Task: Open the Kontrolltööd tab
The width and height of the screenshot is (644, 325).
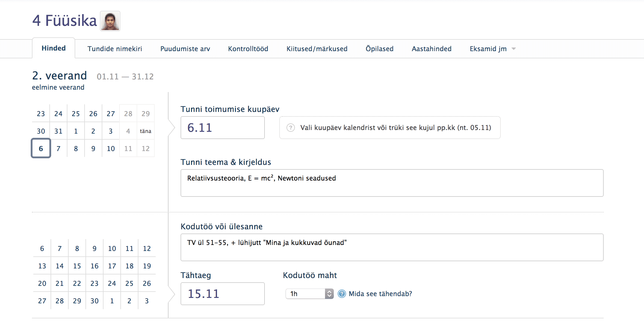Action: click(248, 49)
